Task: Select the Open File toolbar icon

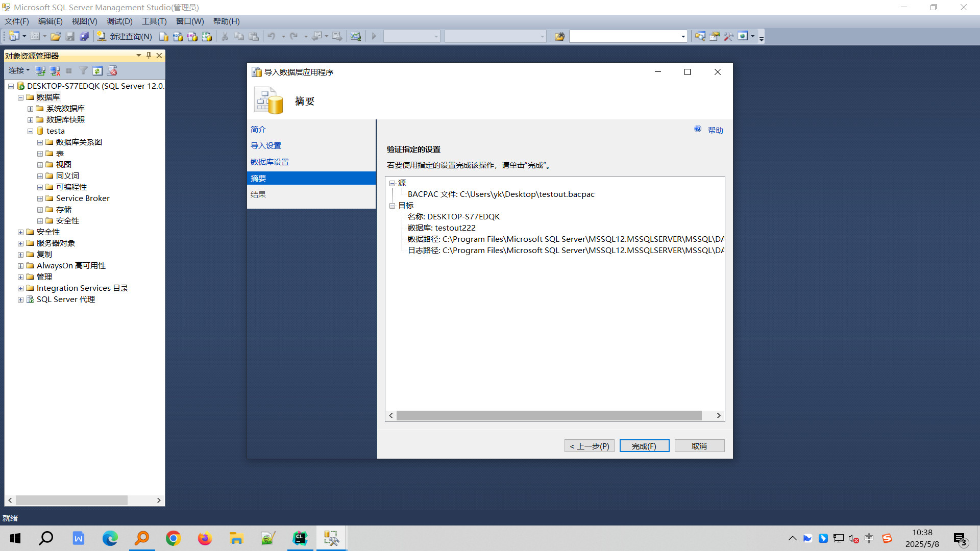Action: (56, 36)
